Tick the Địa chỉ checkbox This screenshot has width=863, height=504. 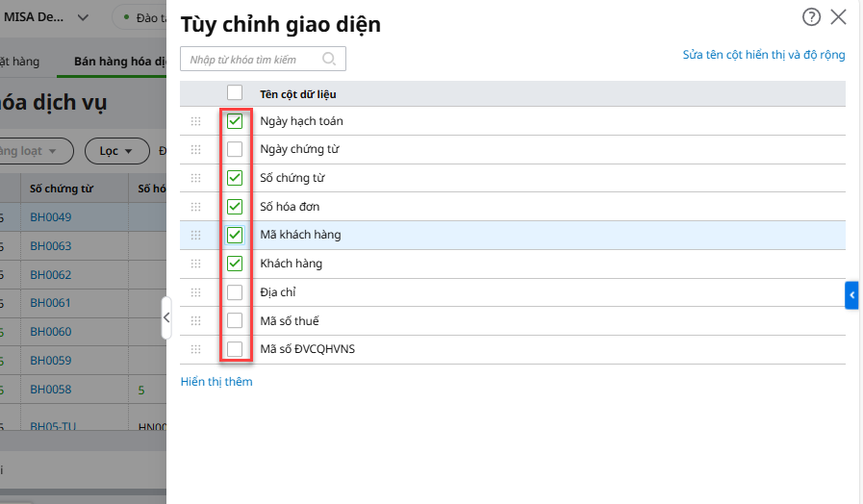(x=235, y=292)
